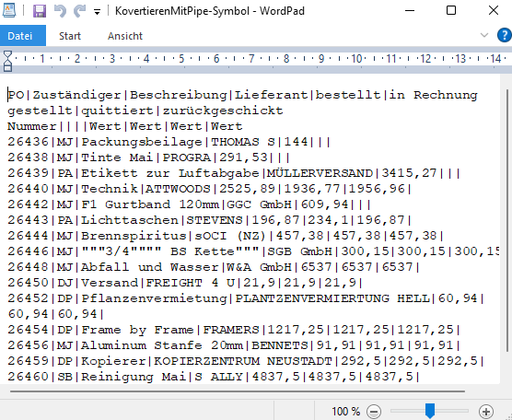Click 'FREIGHT 4 U' in row 26450
This screenshot has width=512, height=420.
click(x=191, y=283)
